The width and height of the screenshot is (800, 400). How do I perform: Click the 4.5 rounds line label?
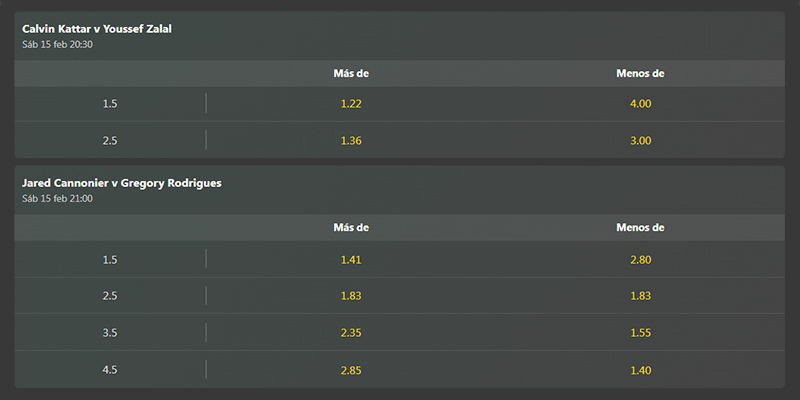(110, 370)
